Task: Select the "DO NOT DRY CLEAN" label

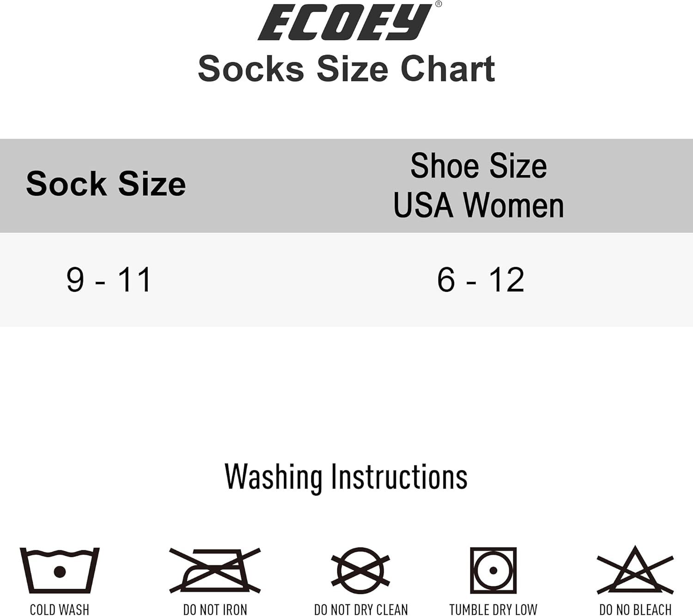Action: point(361,610)
